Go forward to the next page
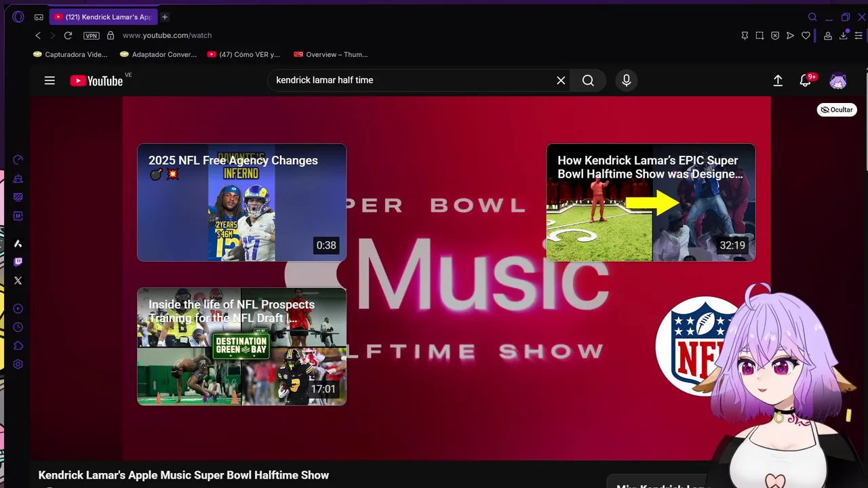This screenshot has width=868, height=488. pyautogui.click(x=52, y=35)
